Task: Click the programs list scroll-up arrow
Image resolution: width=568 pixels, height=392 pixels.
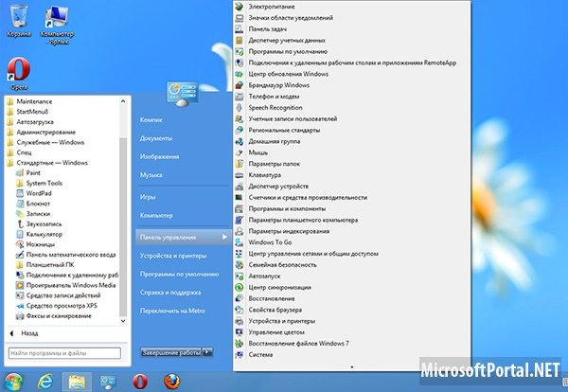Action: click(123, 101)
